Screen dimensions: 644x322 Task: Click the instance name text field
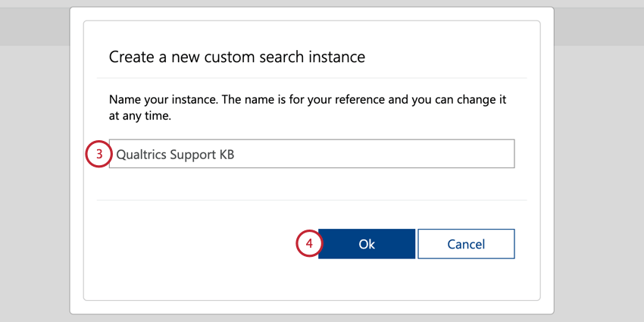[x=311, y=154]
